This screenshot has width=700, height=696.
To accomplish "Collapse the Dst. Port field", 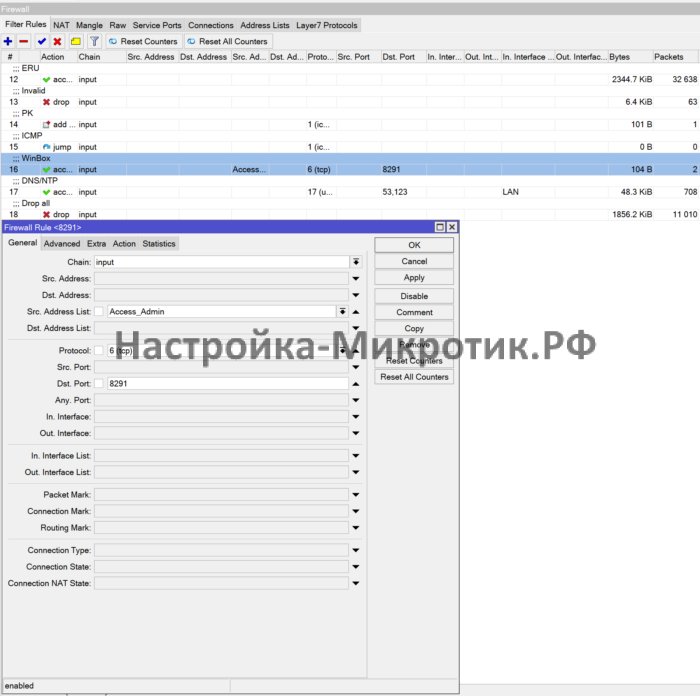I will pos(356,383).
